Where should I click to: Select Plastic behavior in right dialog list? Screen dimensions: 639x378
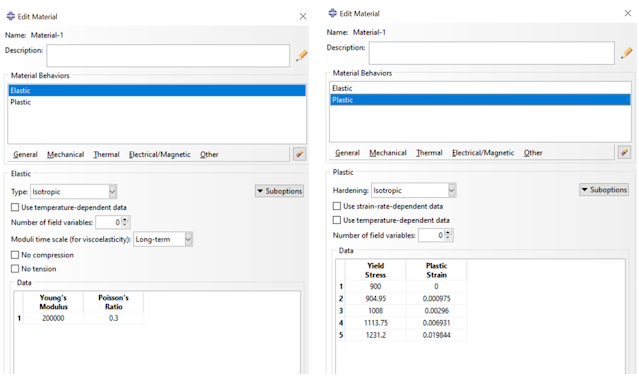(x=480, y=100)
